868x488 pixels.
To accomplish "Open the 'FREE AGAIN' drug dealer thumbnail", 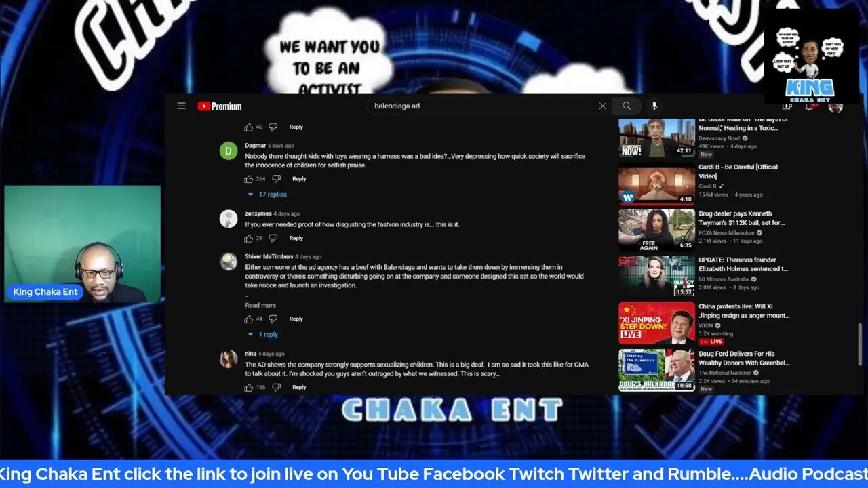I will point(656,230).
